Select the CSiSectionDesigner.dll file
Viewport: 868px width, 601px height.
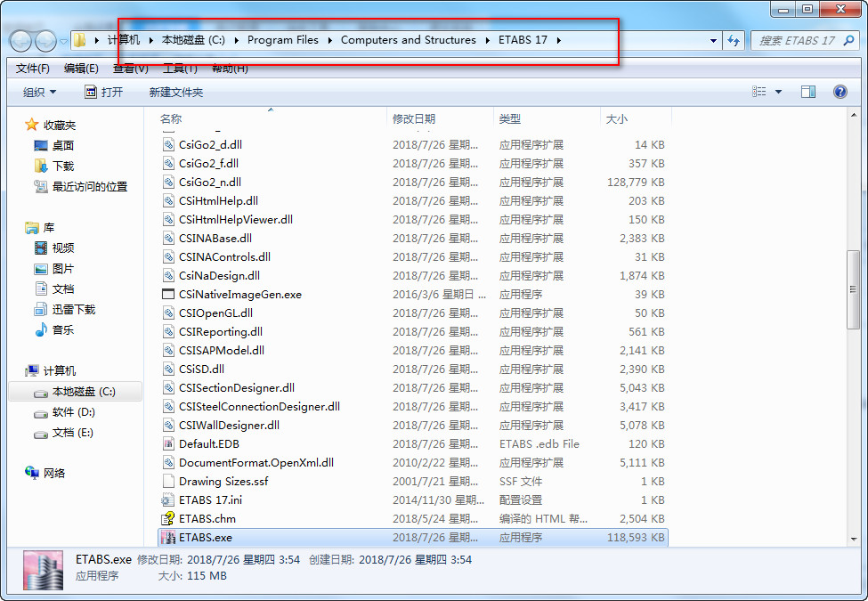click(x=413, y=387)
